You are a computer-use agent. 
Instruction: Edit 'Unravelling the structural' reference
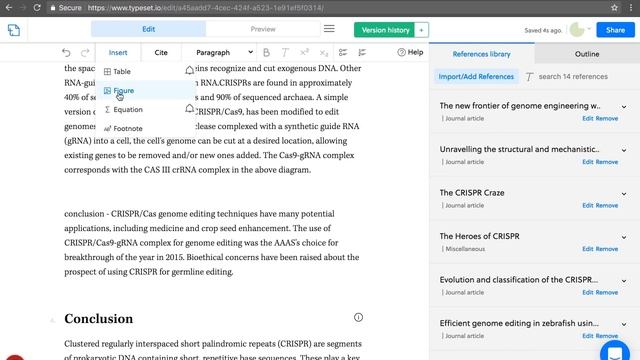click(588, 162)
